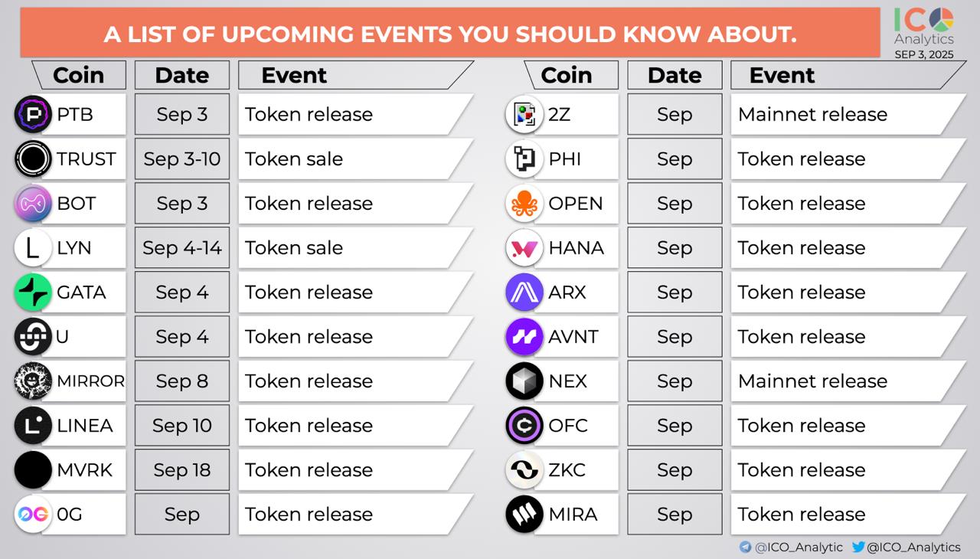
Task: Click the OPEN orange octopus icon
Action: (524, 204)
